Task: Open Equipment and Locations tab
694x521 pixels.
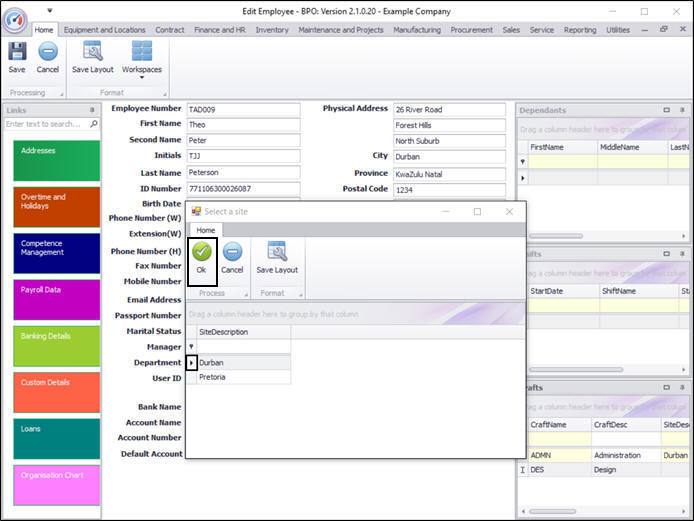Action: pos(104,30)
